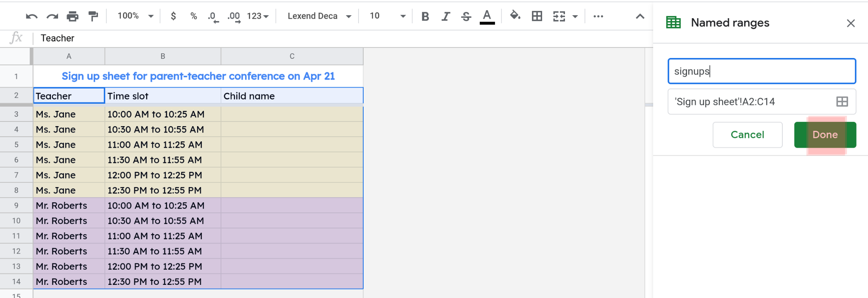Select row 9 header
The height and width of the screenshot is (298, 868).
(16, 206)
